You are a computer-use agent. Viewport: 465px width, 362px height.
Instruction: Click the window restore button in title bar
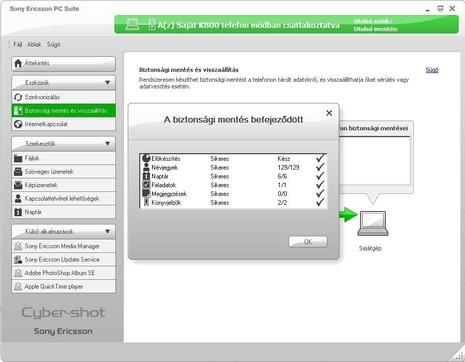[440, 9]
